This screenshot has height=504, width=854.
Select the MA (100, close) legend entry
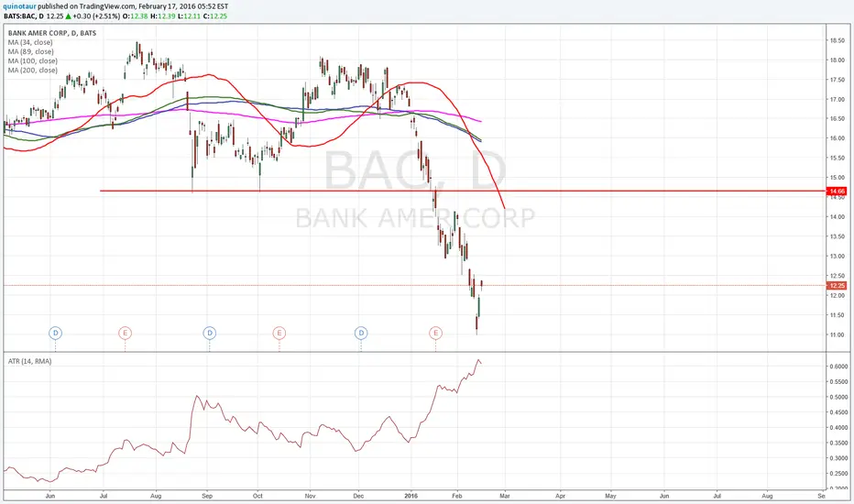coord(32,61)
